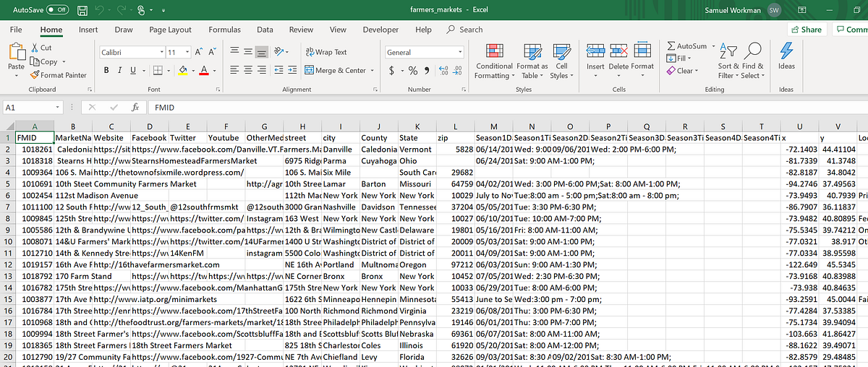The image size is (868, 367).
Task: Select Top Align icon
Action: point(235,52)
